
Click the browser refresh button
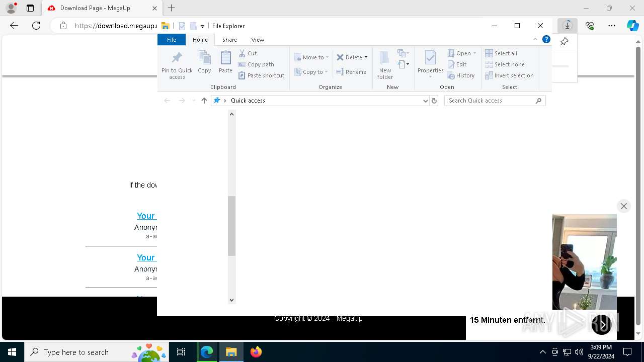tap(36, 26)
